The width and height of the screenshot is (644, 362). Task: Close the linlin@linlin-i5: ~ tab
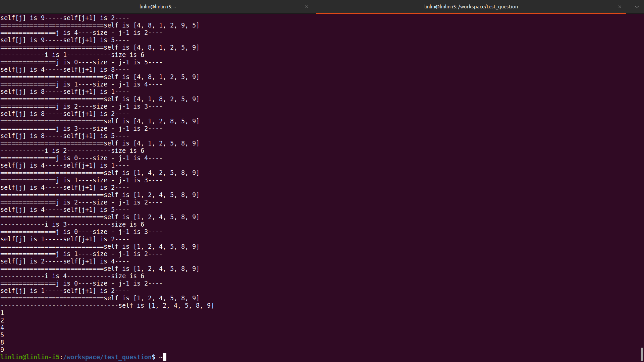point(306,7)
